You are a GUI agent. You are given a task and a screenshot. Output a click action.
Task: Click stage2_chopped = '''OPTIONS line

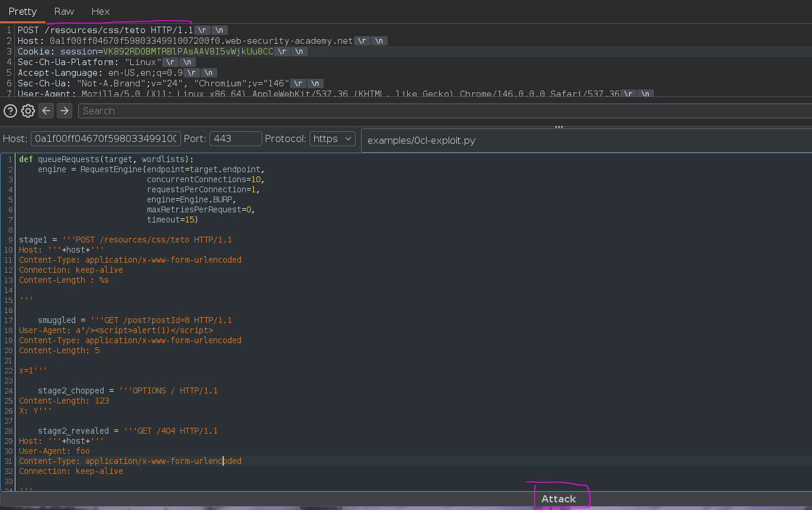(x=128, y=390)
